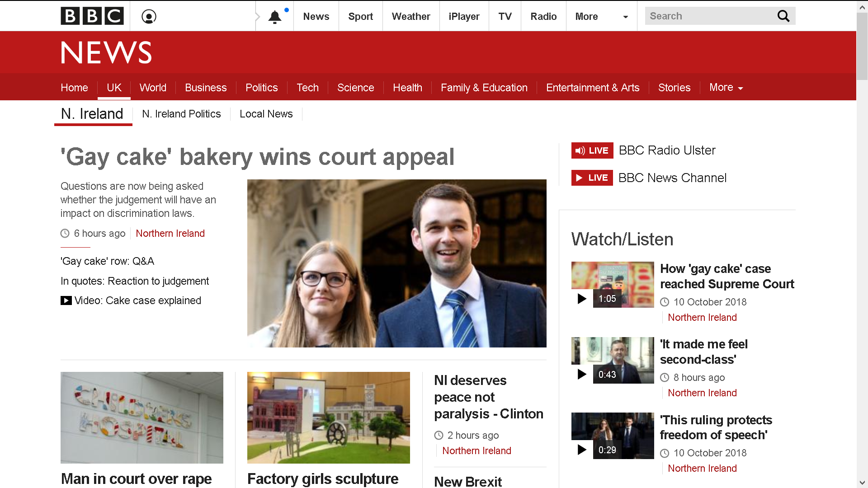This screenshot has width=868, height=488.
Task: Open the notifications bell icon
Action: coord(275,17)
